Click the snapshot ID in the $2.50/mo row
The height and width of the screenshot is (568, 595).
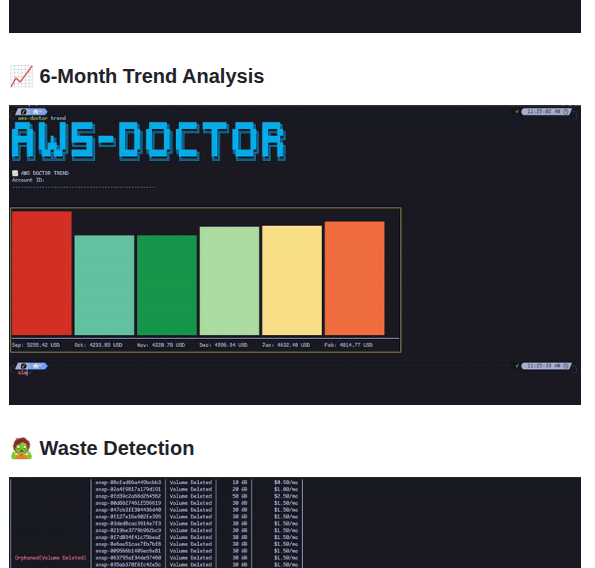tap(128, 496)
